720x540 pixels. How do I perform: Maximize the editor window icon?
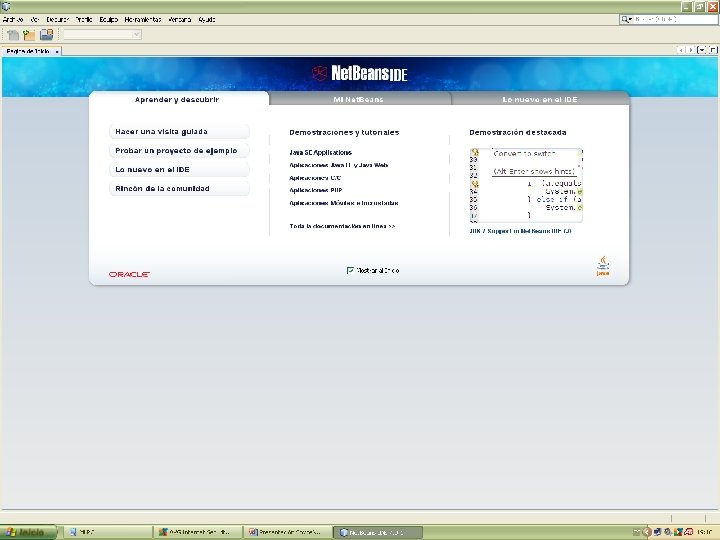(713, 50)
